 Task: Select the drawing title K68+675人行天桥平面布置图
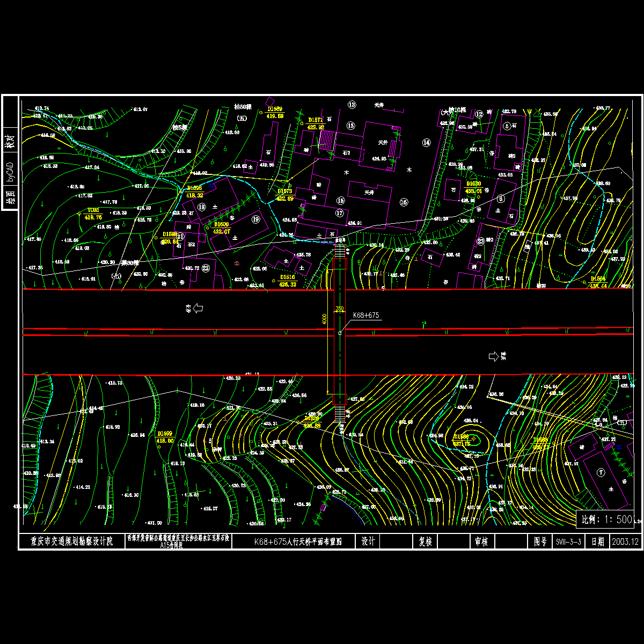[298, 542]
